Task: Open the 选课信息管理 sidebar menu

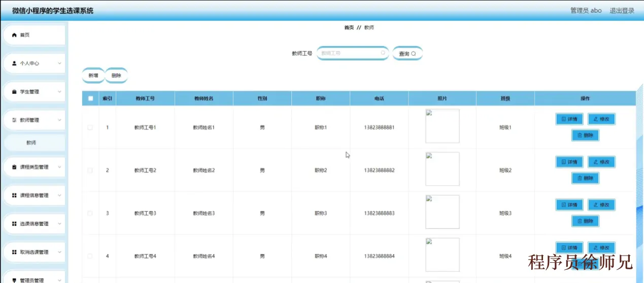Action: (34, 224)
